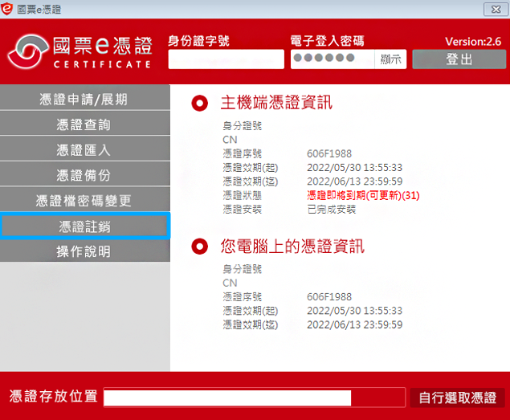510x420 pixels.
Task: Choose 憑證檔密碼變更 in the sidebar
Action: click(x=84, y=200)
